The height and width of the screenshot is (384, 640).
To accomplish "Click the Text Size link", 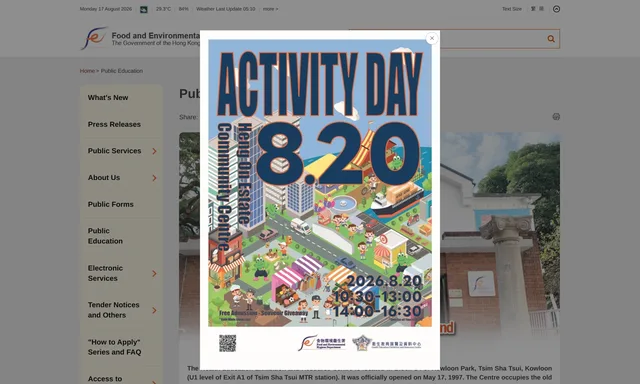I will pyautogui.click(x=512, y=9).
